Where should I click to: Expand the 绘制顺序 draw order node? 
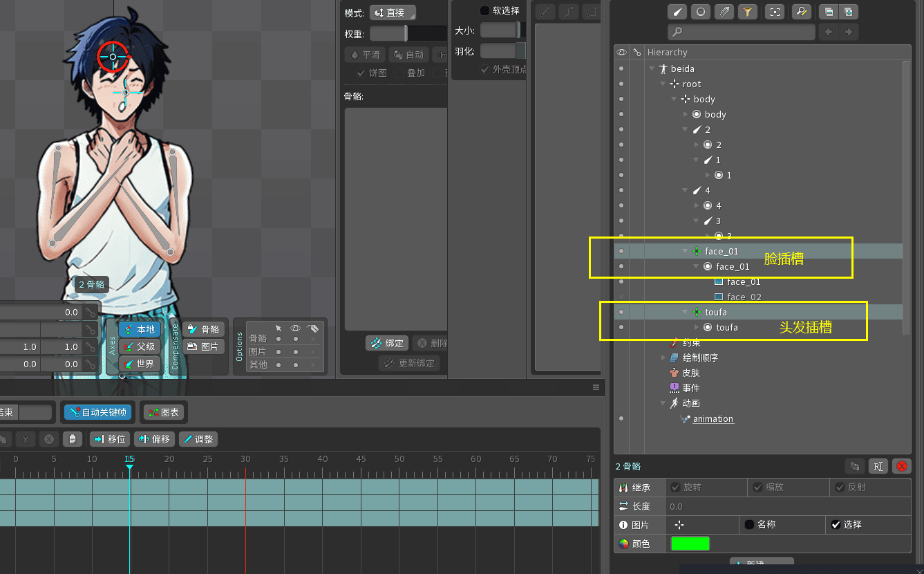pyautogui.click(x=663, y=358)
